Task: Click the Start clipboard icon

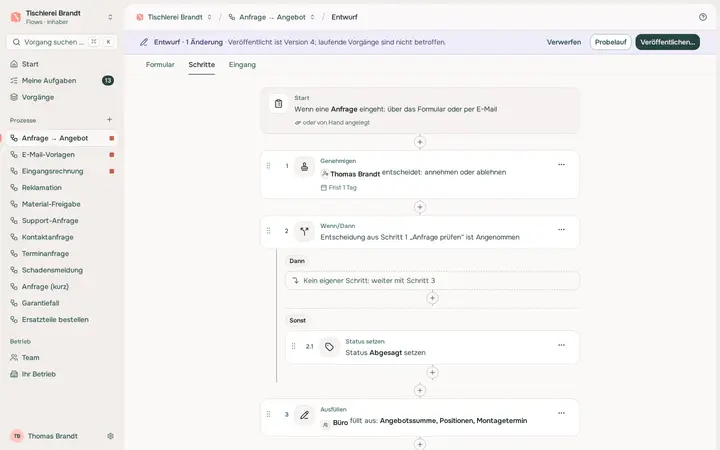Action: [278, 104]
